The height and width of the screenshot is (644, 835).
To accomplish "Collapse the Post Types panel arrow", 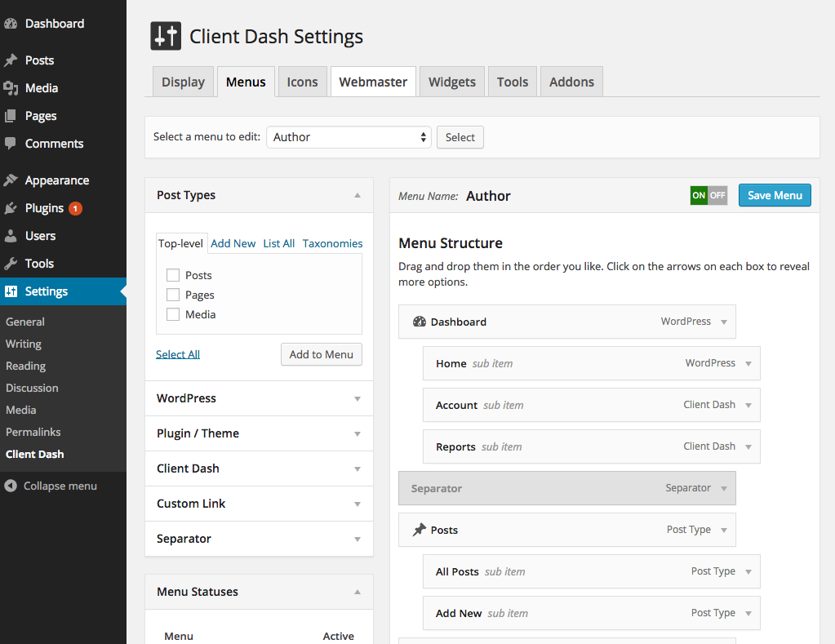I will tap(357, 195).
